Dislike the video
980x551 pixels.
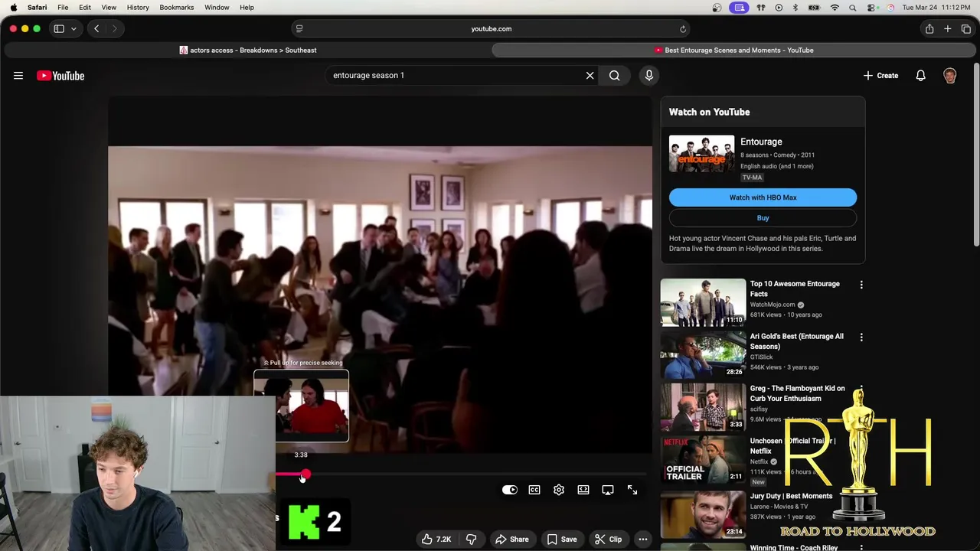coord(471,540)
